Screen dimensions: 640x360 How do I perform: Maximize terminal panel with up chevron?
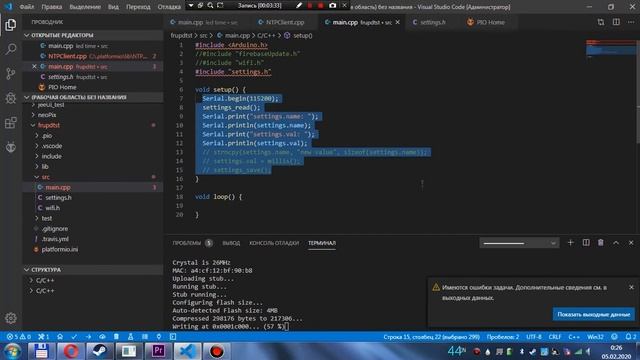point(616,242)
